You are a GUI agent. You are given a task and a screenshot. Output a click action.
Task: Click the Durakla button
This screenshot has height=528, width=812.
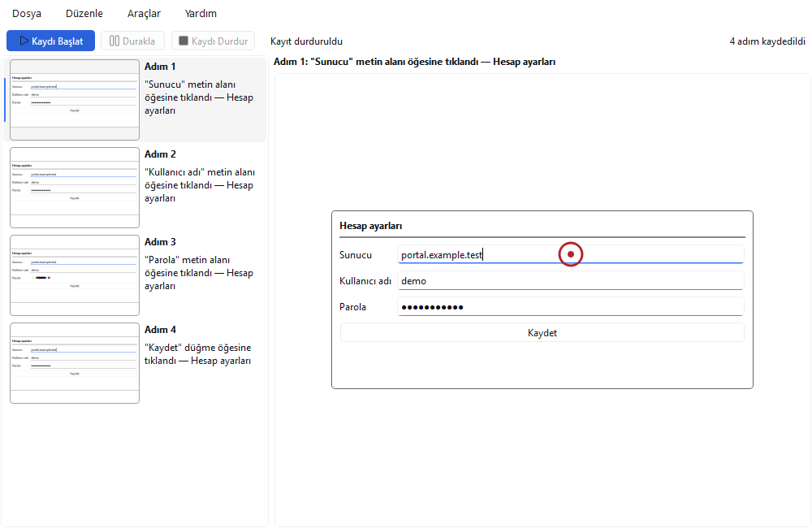[x=132, y=41]
